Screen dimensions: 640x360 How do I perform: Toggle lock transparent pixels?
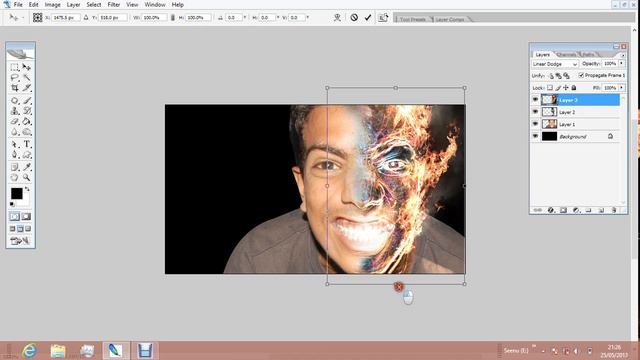pos(550,88)
